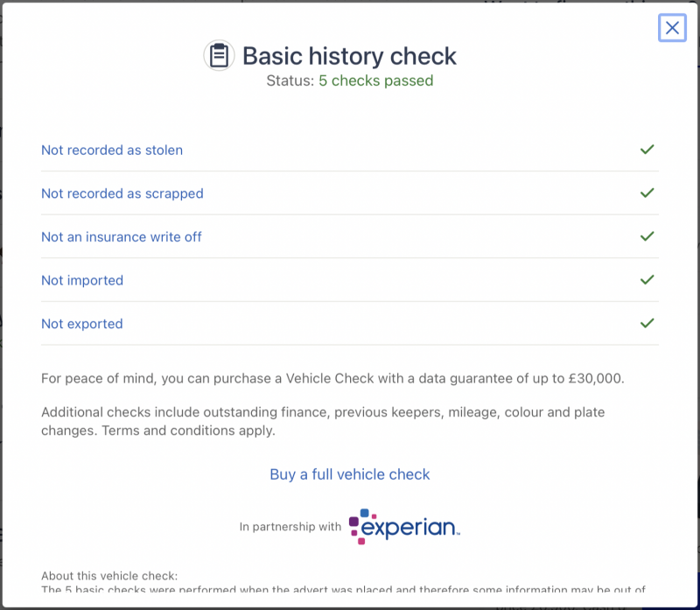Select 'Not recorded as stolen' item
700x610 pixels.
112,151
